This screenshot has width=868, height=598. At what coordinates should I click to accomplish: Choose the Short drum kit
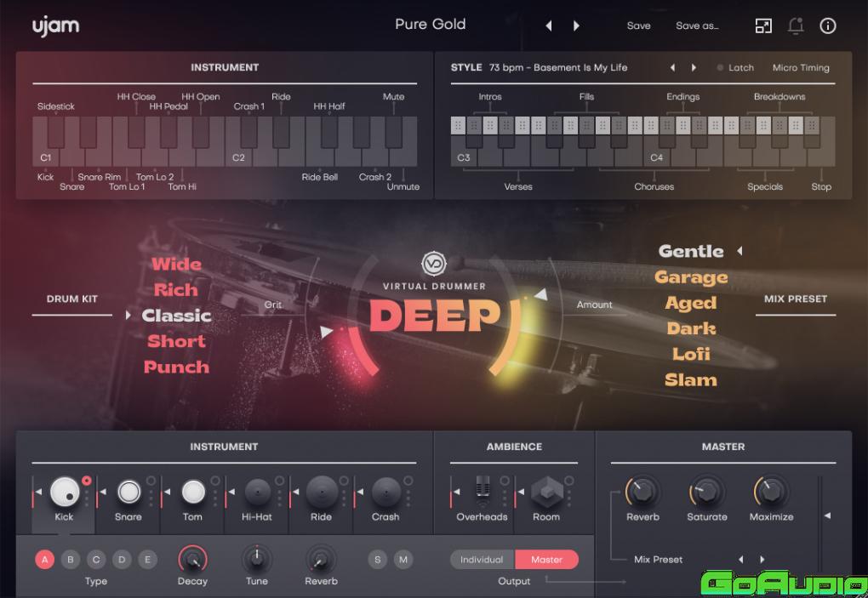pos(176,341)
